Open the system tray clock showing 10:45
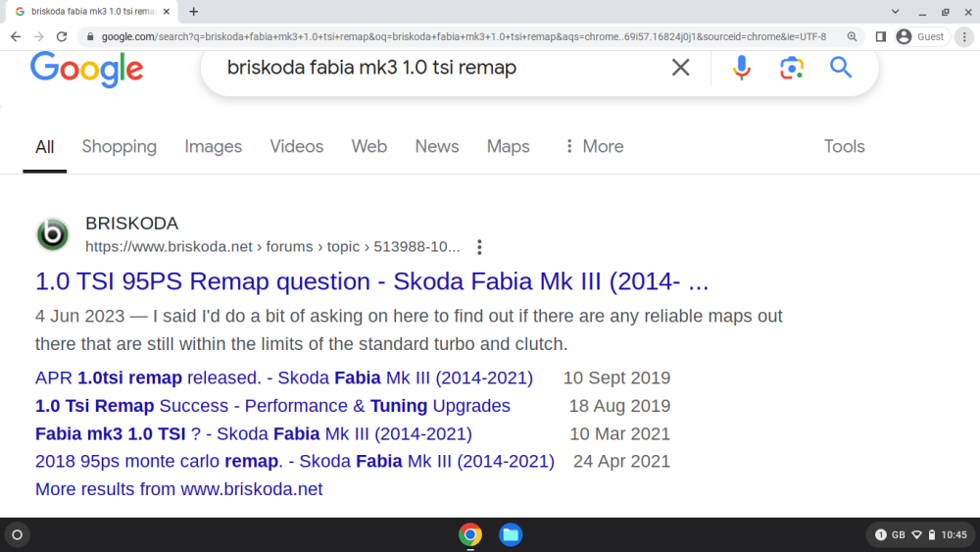 [954, 534]
